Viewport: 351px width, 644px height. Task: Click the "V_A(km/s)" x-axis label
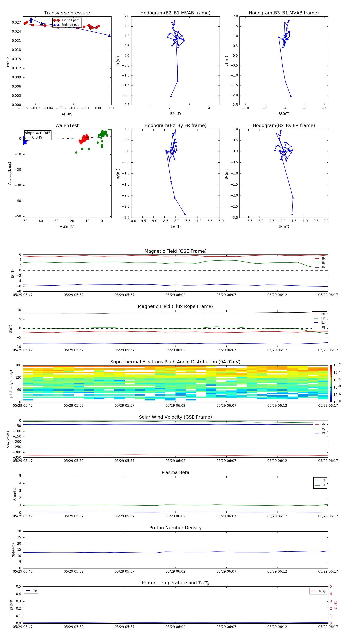tap(67, 227)
